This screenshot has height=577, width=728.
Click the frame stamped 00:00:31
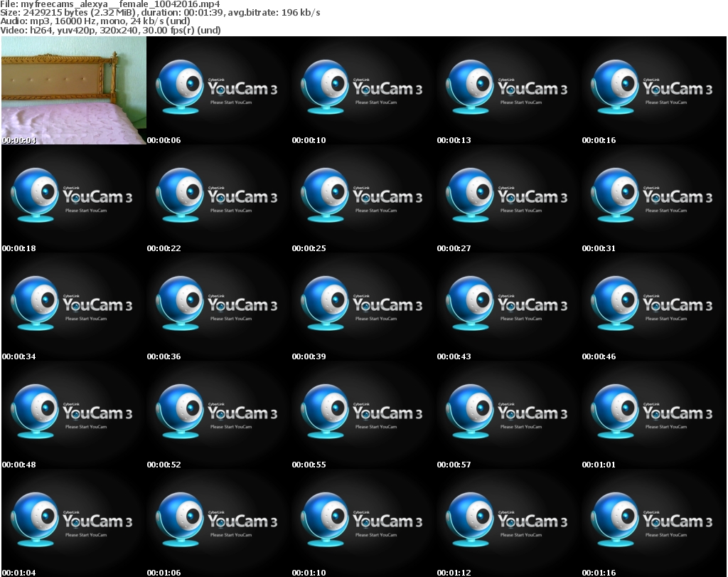[654, 198]
